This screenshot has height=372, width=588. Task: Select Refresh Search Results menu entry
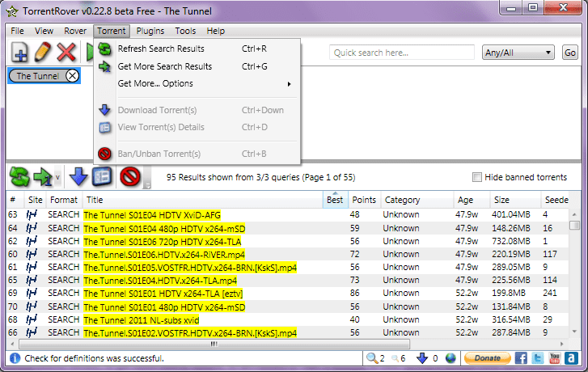197,49
